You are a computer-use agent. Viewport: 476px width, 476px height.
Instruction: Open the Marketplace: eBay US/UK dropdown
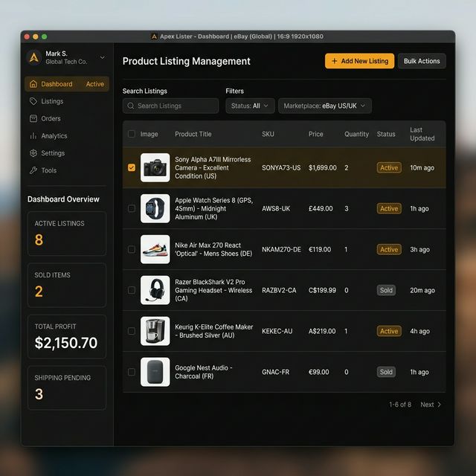tap(325, 106)
